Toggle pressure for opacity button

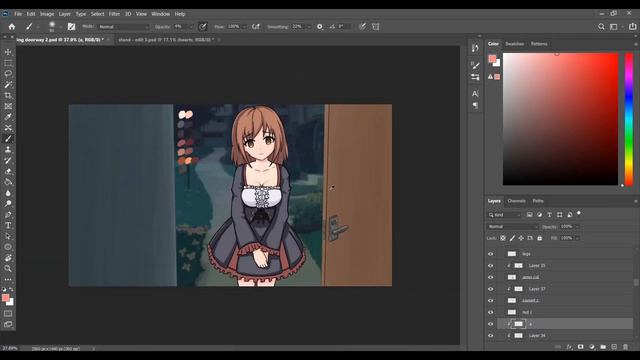[203, 27]
